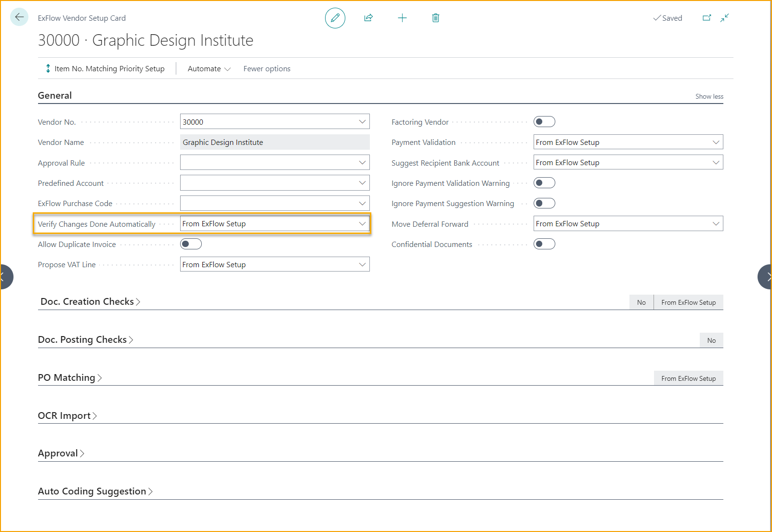Viewport: 772px width, 532px height.
Task: Collapse page with the shrink arrows icon
Action: click(x=725, y=18)
